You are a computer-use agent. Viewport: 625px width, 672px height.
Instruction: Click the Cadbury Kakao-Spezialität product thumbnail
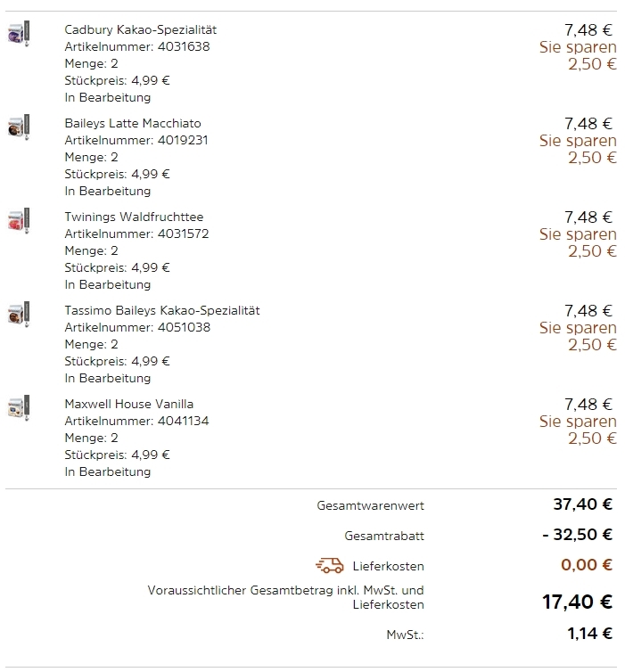(x=20, y=33)
